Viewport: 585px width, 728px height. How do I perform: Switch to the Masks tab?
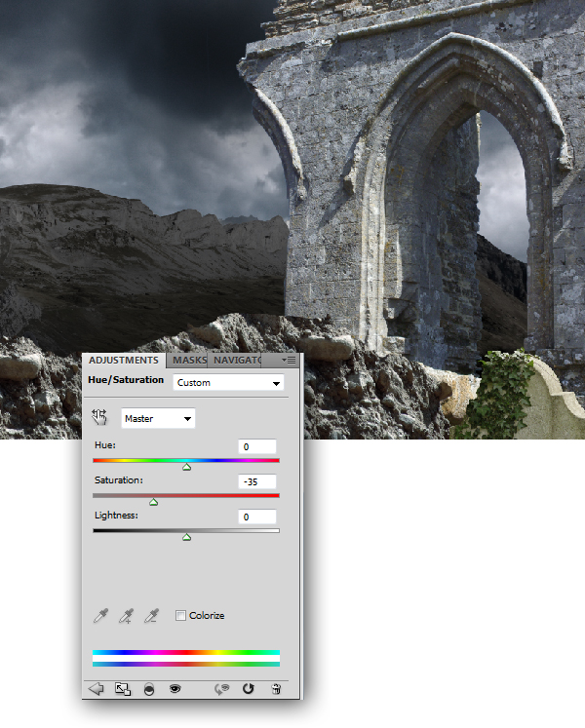[188, 361]
